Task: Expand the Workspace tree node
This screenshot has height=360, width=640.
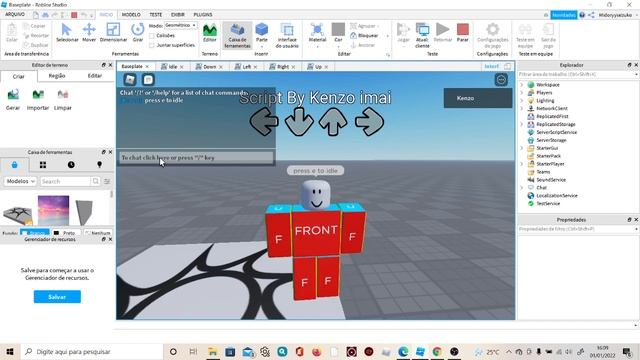Action: coord(522,84)
